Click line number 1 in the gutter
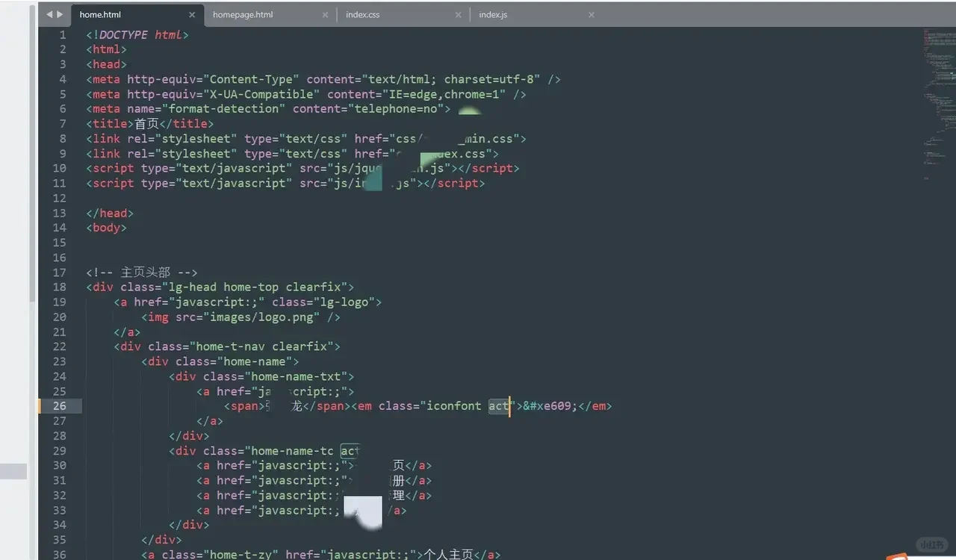 pyautogui.click(x=63, y=35)
